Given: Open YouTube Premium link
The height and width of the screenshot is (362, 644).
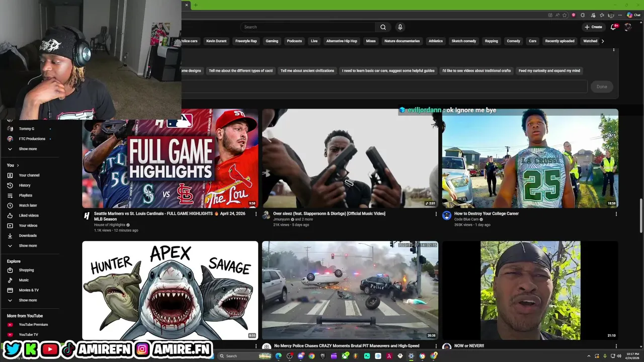Looking at the screenshot, I should (x=33, y=324).
